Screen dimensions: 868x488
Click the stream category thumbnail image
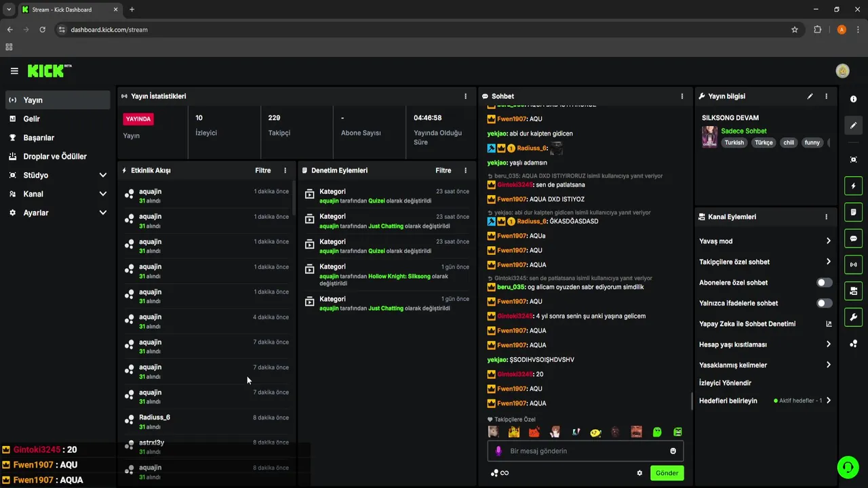point(709,136)
